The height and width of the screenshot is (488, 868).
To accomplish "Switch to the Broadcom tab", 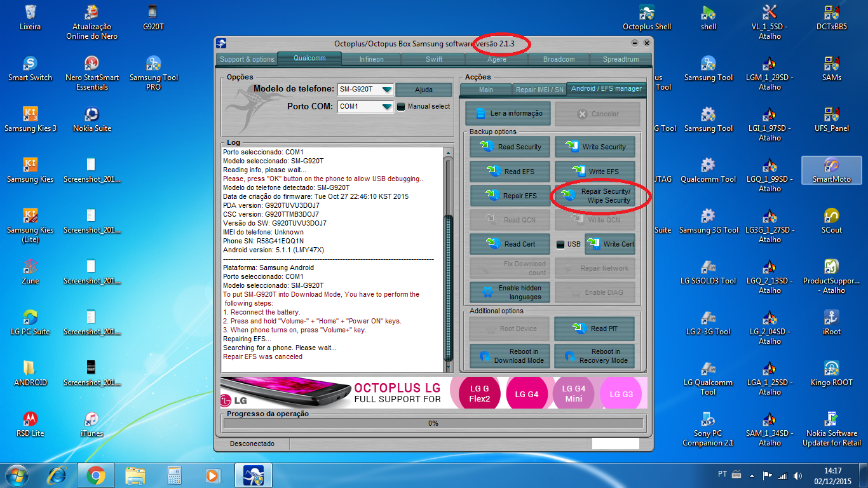I will 559,59.
